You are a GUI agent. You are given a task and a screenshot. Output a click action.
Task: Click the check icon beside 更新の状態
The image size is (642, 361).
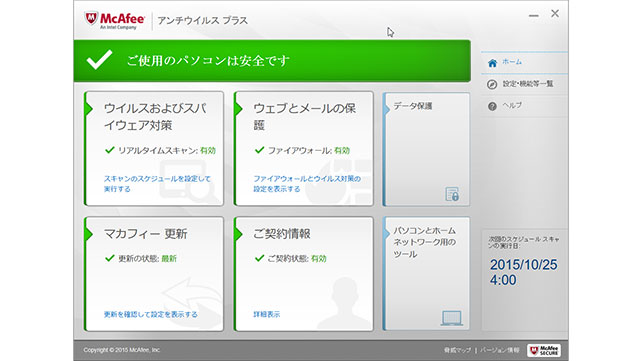[109, 258]
